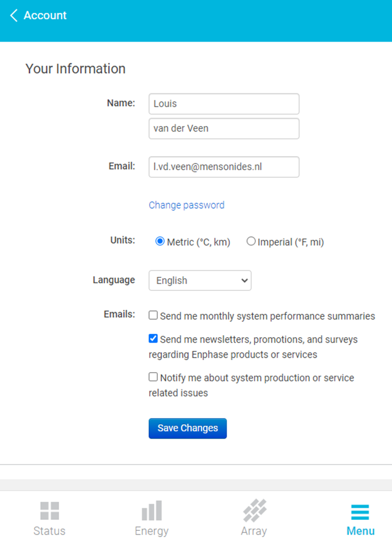
Task: Click the last name field
Action: [x=224, y=128]
